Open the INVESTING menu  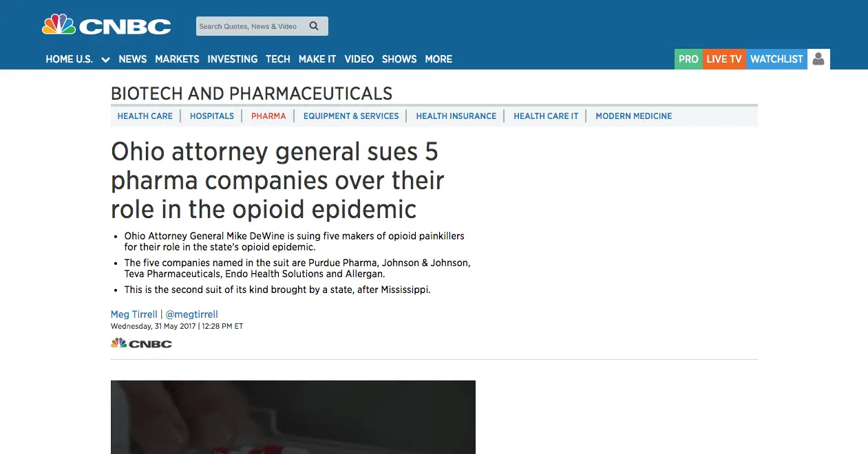232,59
